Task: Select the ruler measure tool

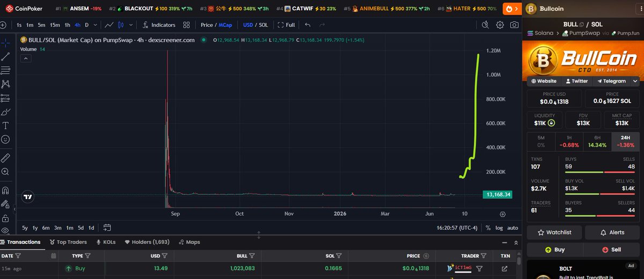Action: (x=6, y=158)
